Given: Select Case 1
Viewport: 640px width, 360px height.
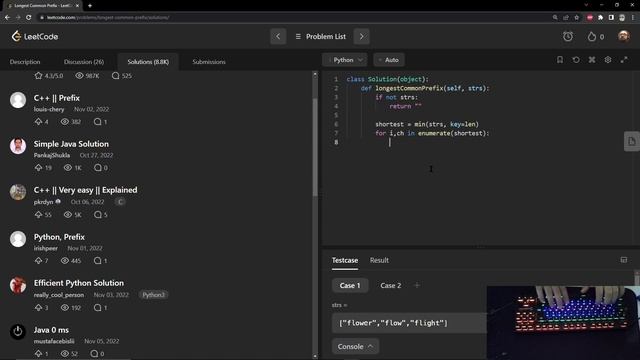Looking at the screenshot, I should coord(350,285).
